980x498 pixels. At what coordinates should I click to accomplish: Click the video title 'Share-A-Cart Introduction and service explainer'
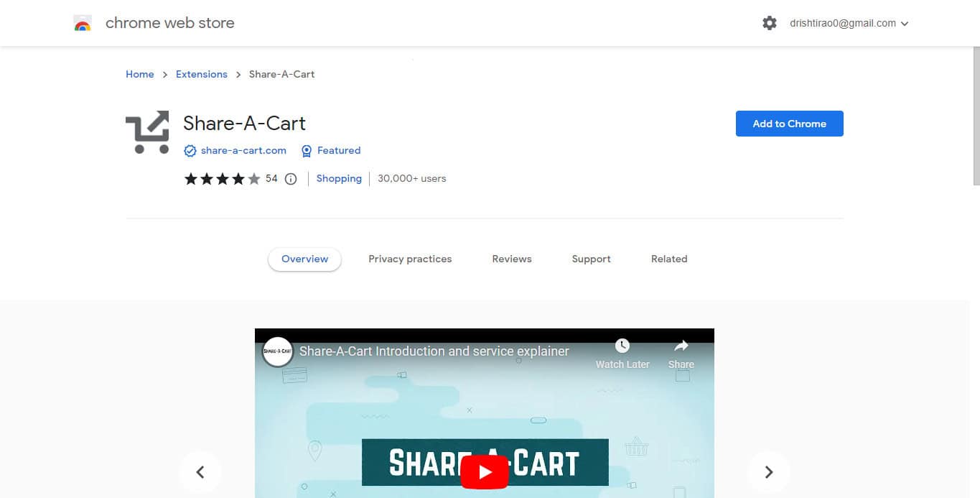[x=434, y=351]
